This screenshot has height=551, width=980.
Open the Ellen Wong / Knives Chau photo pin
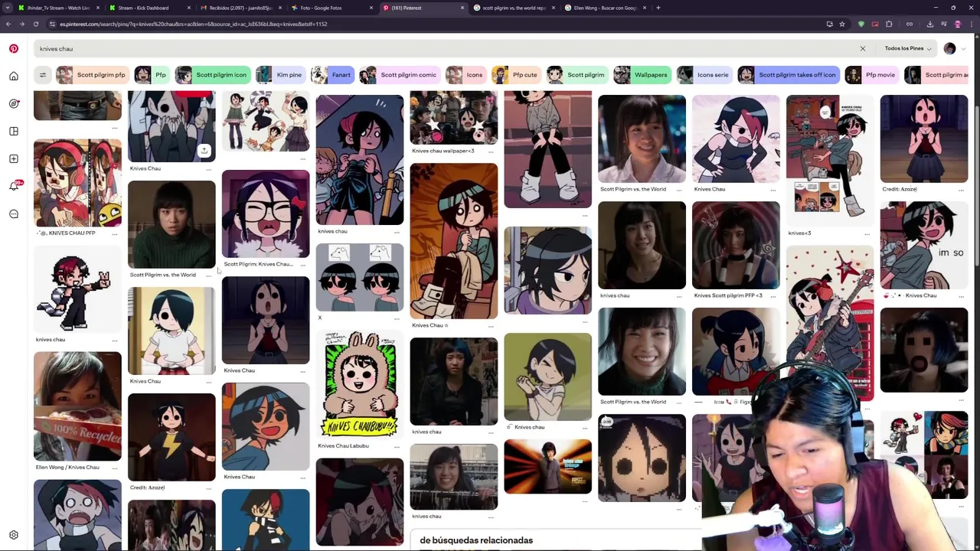pos(77,406)
